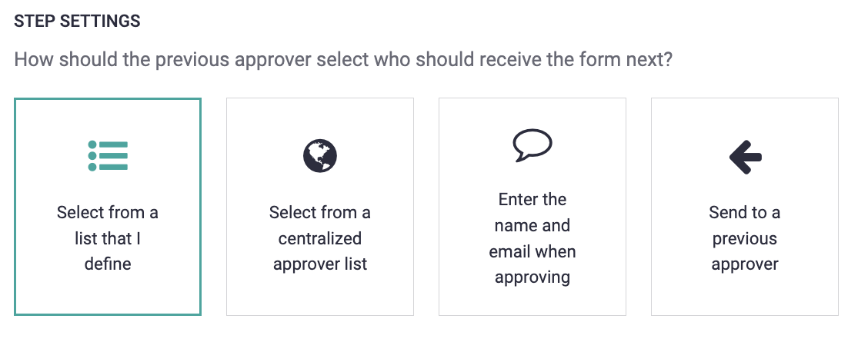Click the word 'previous' in fourth card

click(x=745, y=239)
